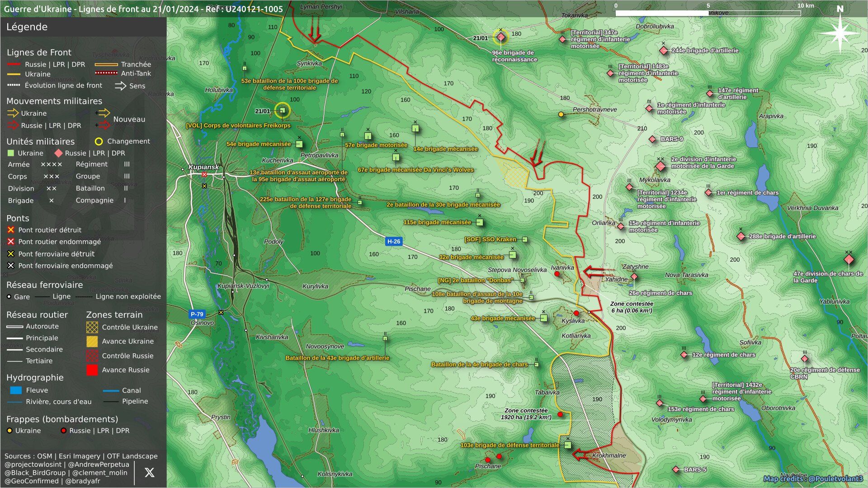Click the 'Contrôle Ukraine' hatched legend swatch
Viewport: 868px width, 488px height.
click(92, 327)
